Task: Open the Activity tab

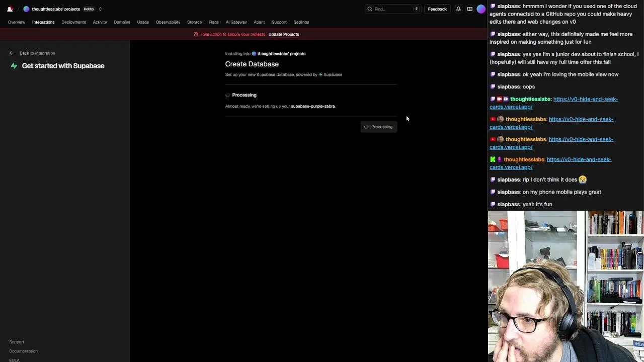Action: pyautogui.click(x=100, y=22)
